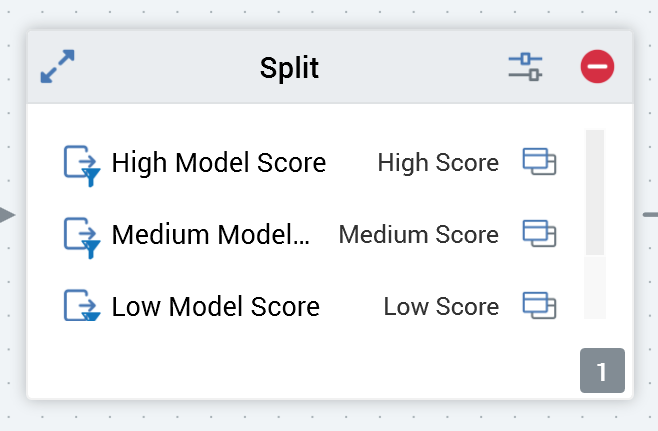Click the High Score output label
658x431 pixels.
pos(438,162)
